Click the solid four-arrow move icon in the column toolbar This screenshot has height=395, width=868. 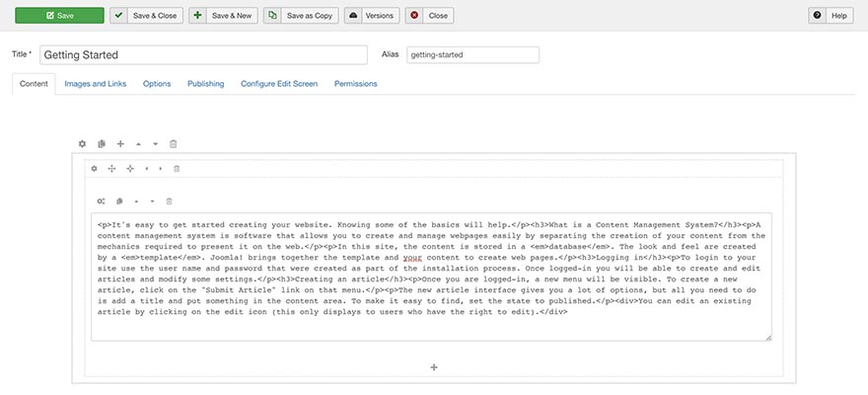(111, 169)
